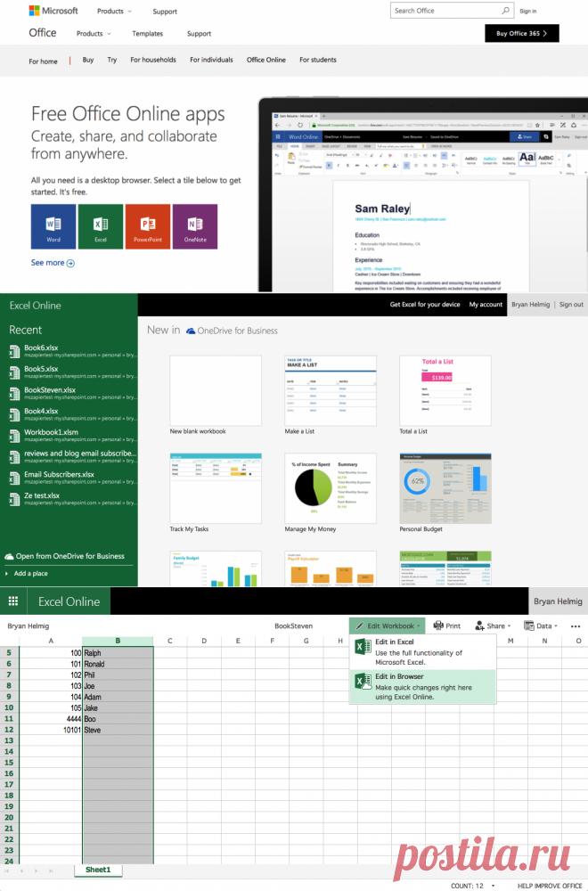Click the Bryan Helmig name in black header
This screenshot has width=588, height=891.
click(530, 305)
